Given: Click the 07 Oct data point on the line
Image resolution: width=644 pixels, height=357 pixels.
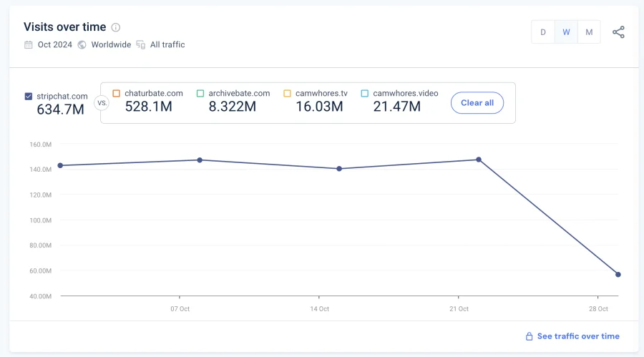Looking at the screenshot, I should pyautogui.click(x=200, y=160).
